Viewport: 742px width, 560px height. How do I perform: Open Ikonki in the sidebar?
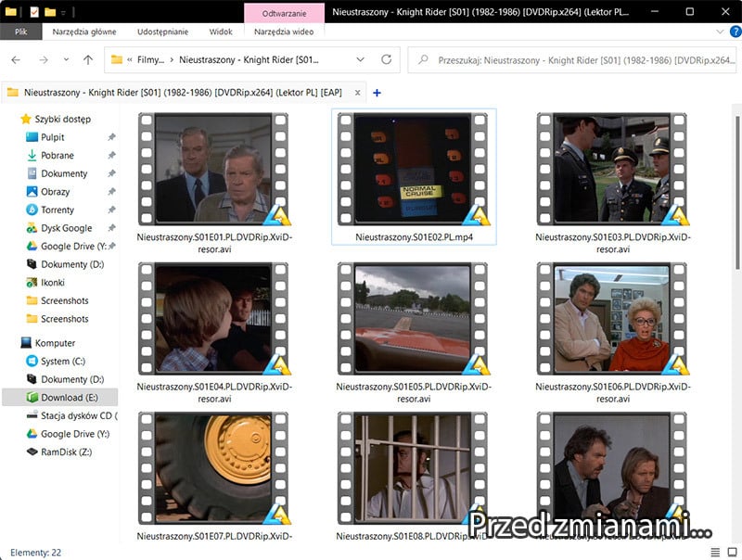click(53, 283)
